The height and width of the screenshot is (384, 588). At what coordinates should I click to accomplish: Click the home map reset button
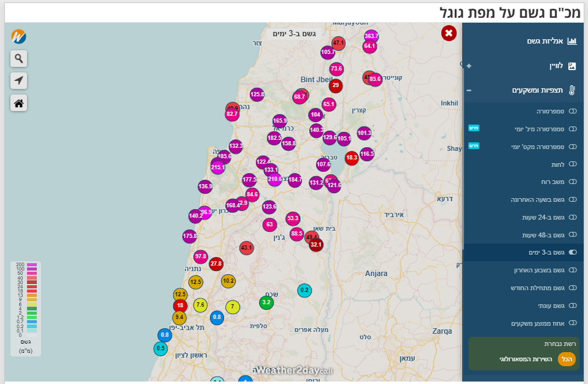pos(18,103)
